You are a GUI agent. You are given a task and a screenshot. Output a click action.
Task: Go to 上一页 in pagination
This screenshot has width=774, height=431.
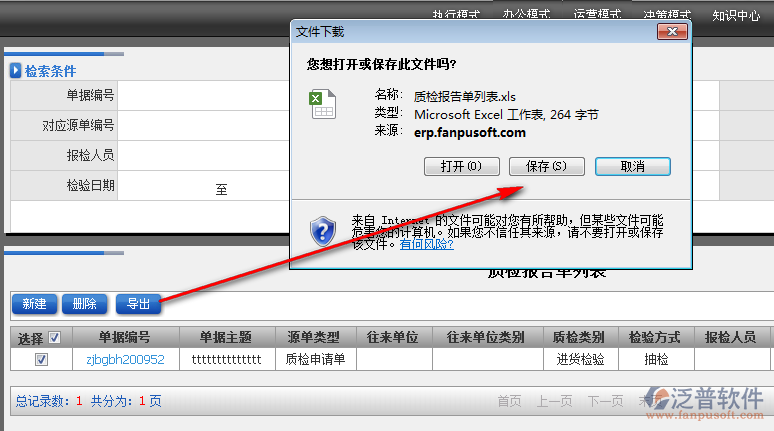(554, 401)
